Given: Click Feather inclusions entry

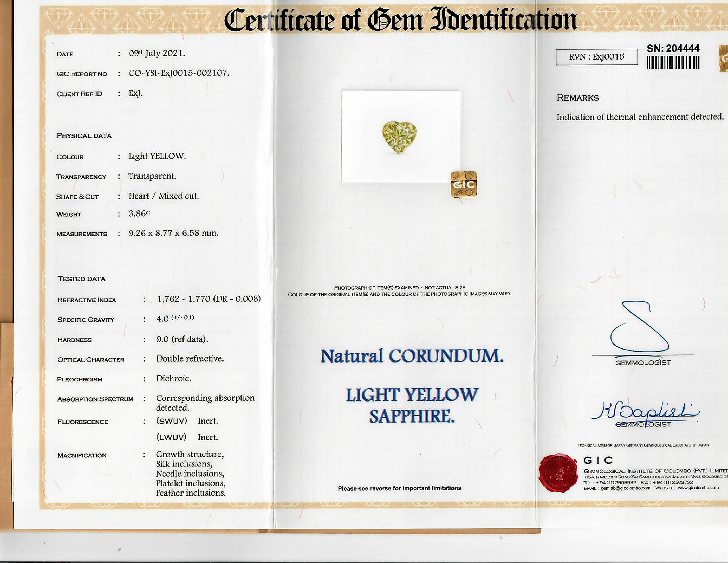Looking at the screenshot, I should pyautogui.click(x=191, y=493).
